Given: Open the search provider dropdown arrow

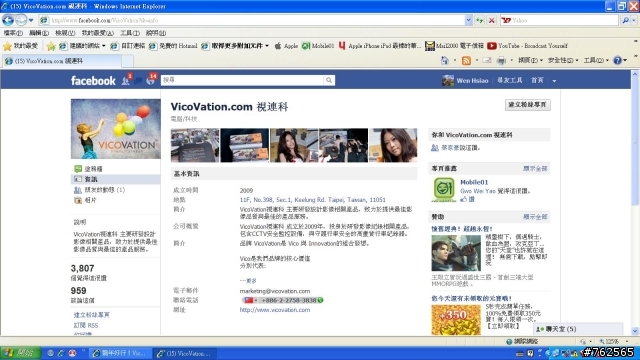Looking at the screenshot, I should [x=633, y=20].
